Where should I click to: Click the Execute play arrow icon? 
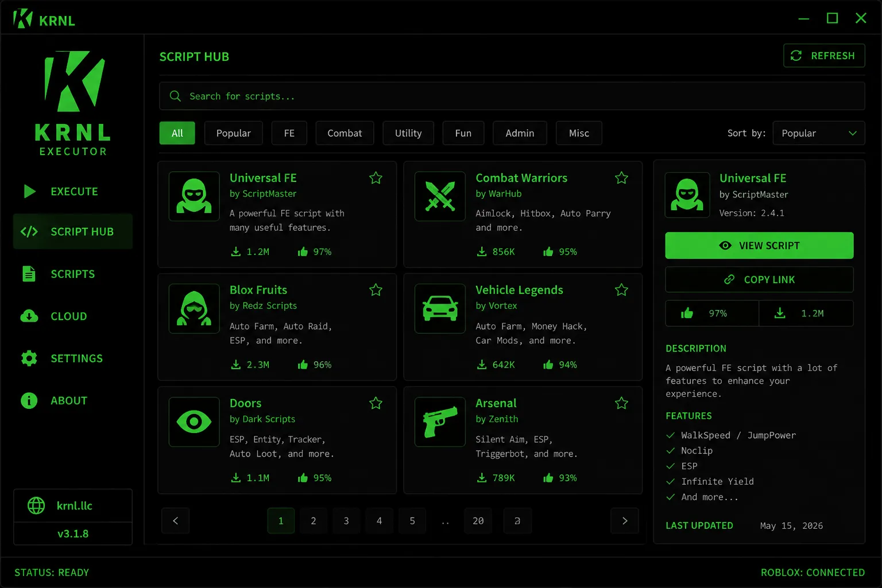(x=30, y=191)
